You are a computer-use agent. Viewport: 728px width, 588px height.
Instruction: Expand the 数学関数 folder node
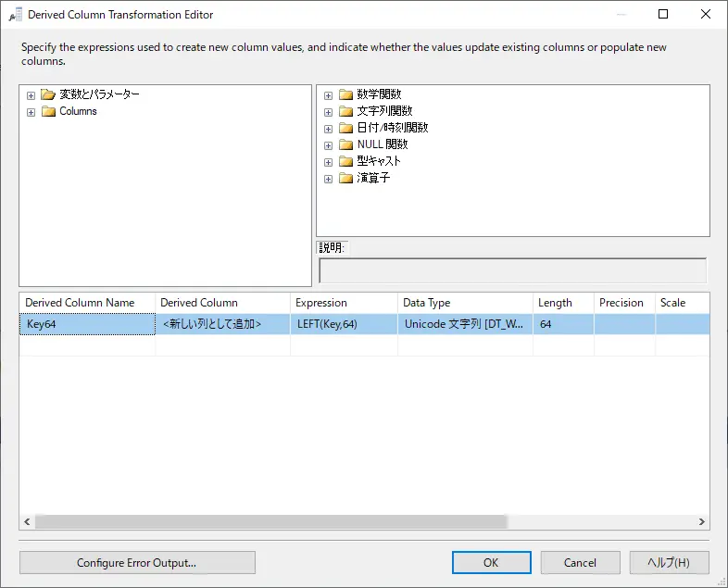(328, 95)
